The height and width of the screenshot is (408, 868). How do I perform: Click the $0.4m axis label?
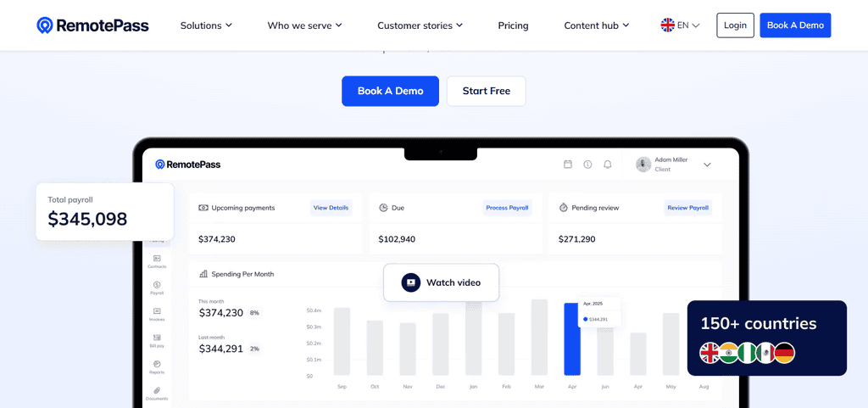[314, 310]
